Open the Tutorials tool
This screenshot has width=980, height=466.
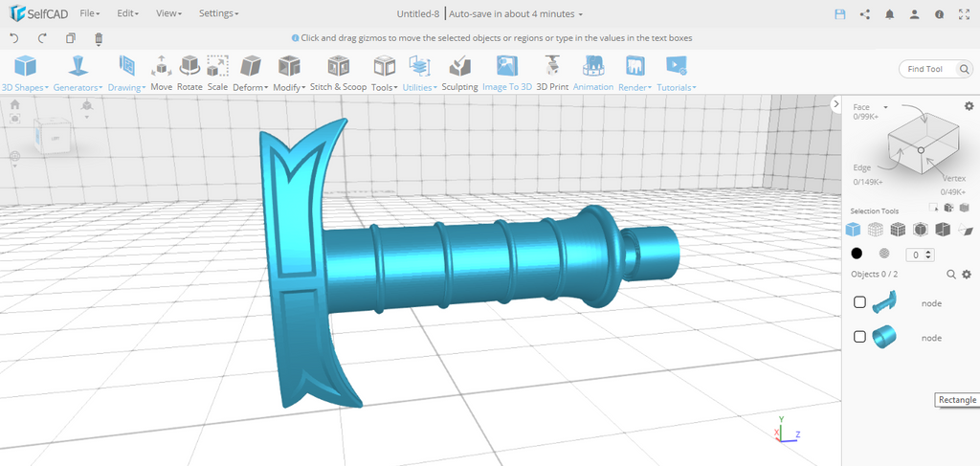point(677,74)
